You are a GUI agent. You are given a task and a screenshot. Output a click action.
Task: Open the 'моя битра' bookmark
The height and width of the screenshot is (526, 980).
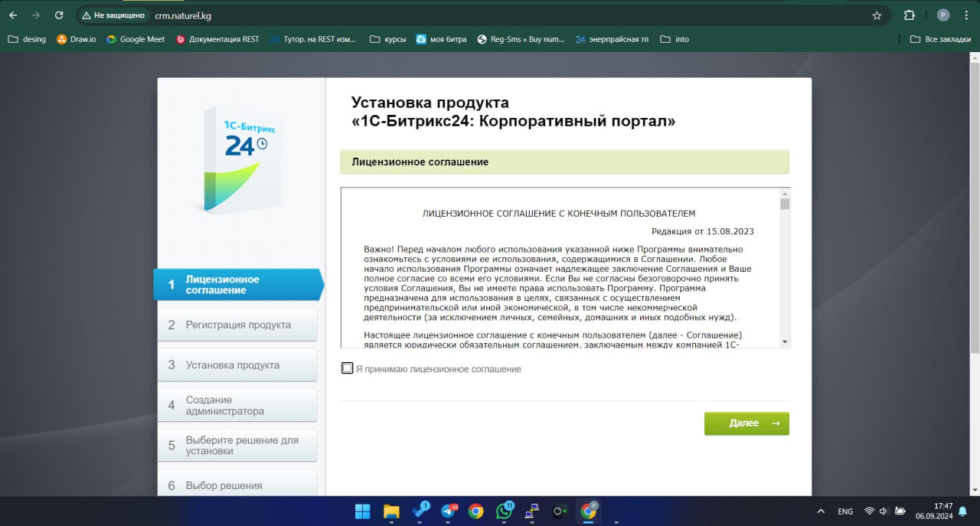[x=442, y=39]
